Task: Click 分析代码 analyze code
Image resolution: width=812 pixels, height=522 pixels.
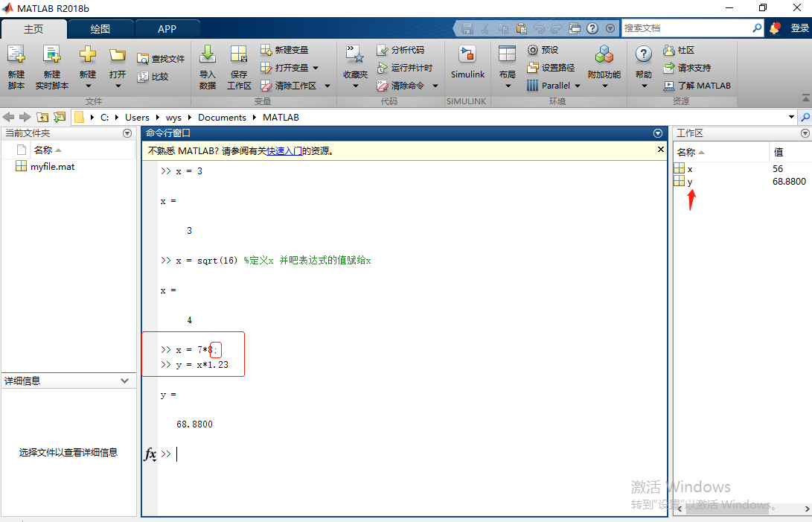Action: (400, 50)
